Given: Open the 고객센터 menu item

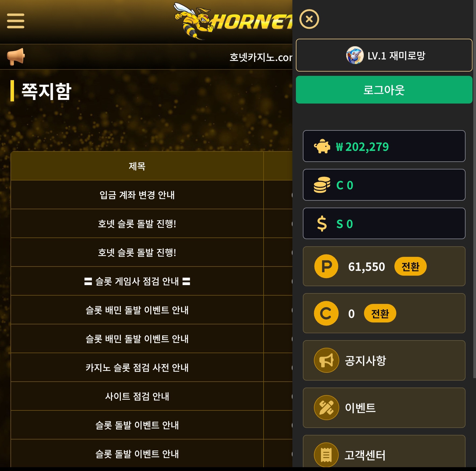Looking at the screenshot, I should coord(384,452).
